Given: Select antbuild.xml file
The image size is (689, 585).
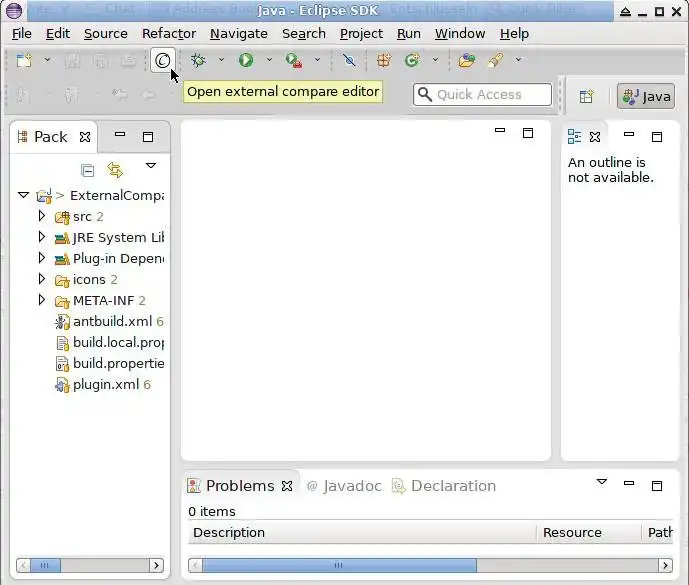Looking at the screenshot, I should (109, 322).
